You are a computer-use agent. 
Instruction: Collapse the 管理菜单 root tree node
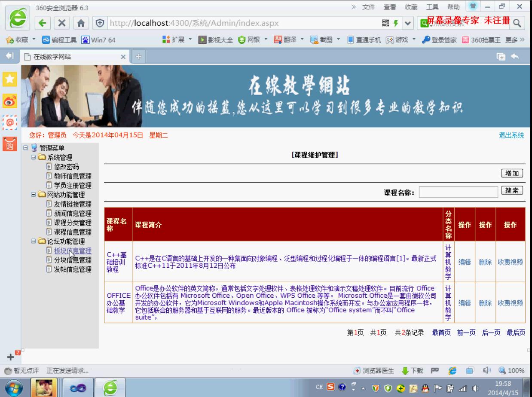click(x=26, y=148)
